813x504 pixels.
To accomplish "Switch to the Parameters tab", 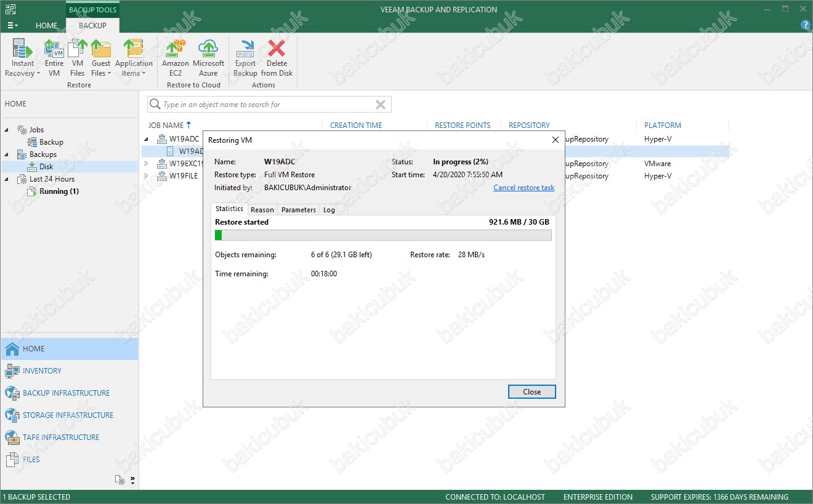I will click(x=299, y=210).
